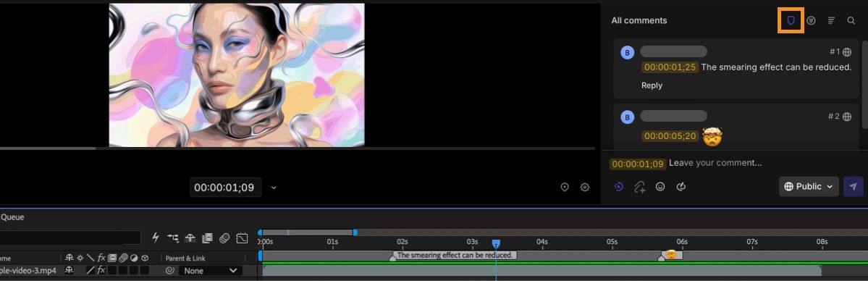
Task: Send the comment with the paper-plane button
Action: coord(853,186)
